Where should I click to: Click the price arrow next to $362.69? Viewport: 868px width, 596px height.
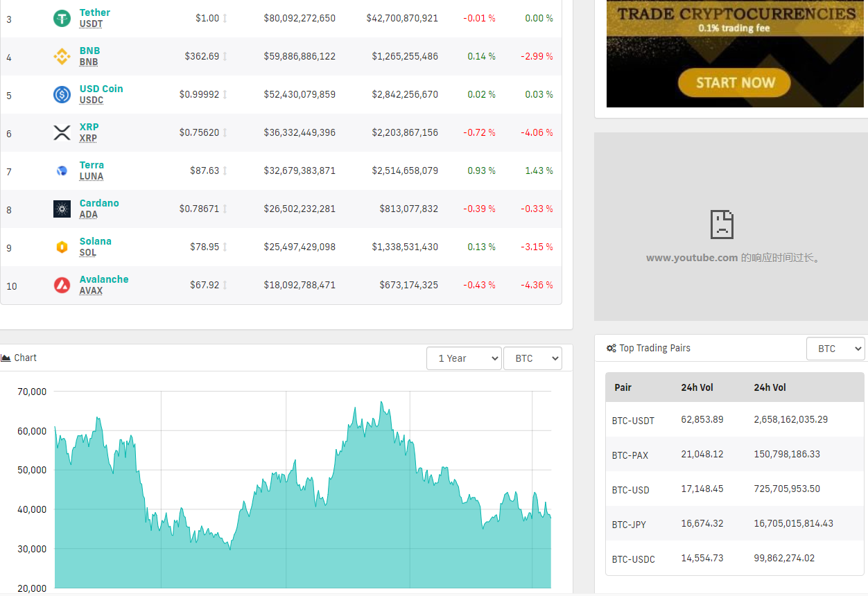[x=225, y=56]
